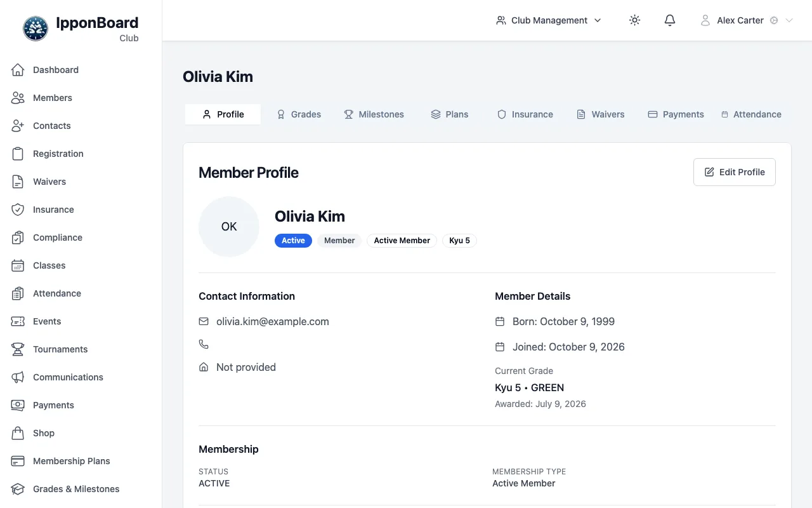Click the IpponBoard logo icon

tap(36, 29)
